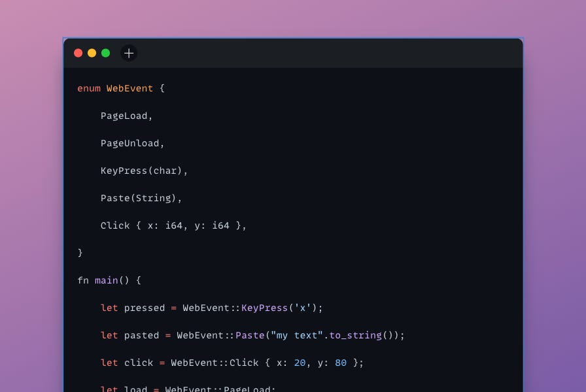Click the Paste(String) variant
This screenshot has width=586, height=392.
coord(141,198)
